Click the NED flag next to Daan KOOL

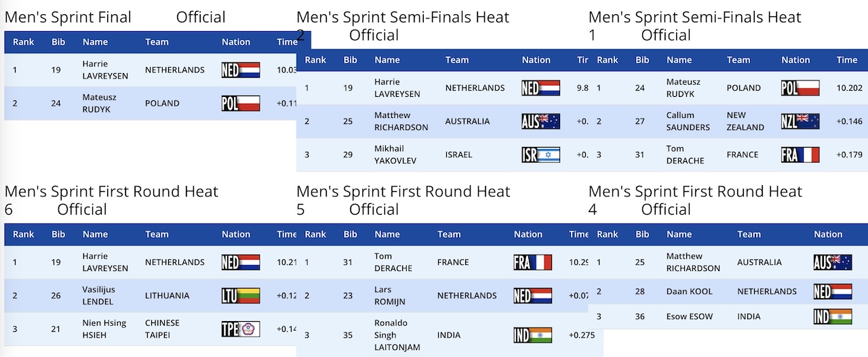click(x=833, y=291)
